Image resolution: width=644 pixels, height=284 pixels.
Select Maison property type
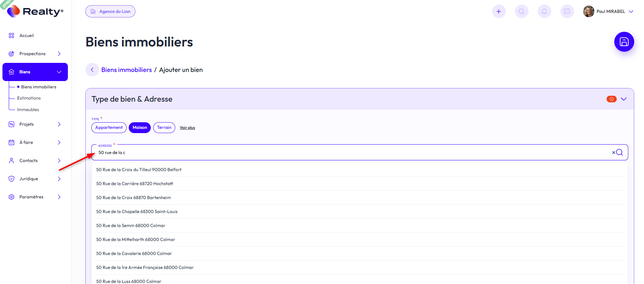140,128
